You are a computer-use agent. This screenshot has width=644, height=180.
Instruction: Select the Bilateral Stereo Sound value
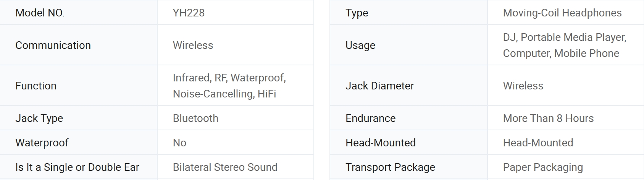(x=225, y=167)
